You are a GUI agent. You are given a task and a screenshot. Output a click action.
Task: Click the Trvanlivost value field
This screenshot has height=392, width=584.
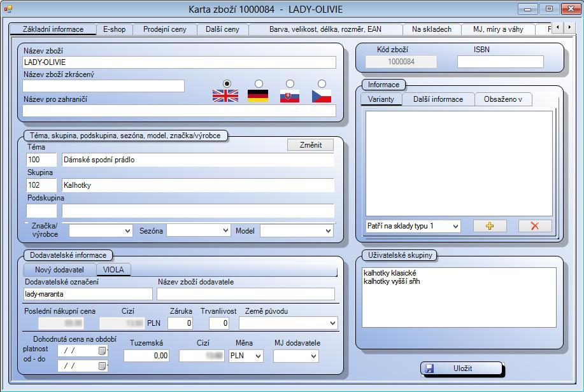click(219, 323)
